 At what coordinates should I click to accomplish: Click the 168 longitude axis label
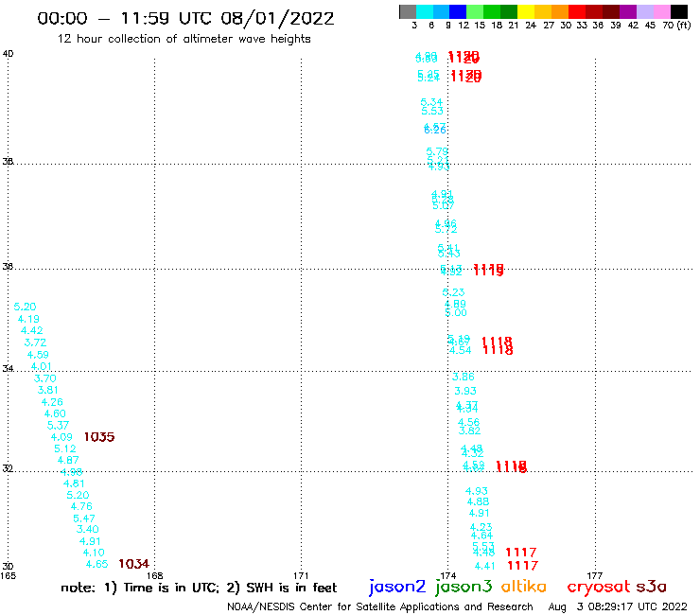click(x=154, y=575)
